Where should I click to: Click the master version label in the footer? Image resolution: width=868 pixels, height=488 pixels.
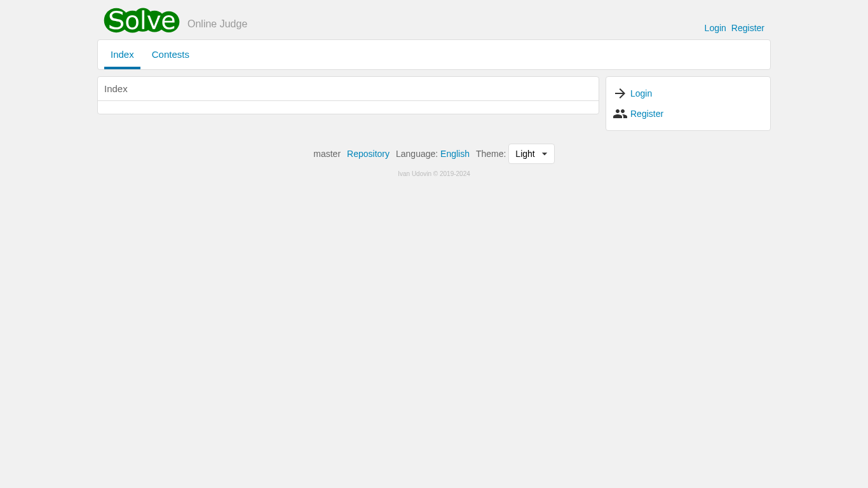pyautogui.click(x=327, y=154)
